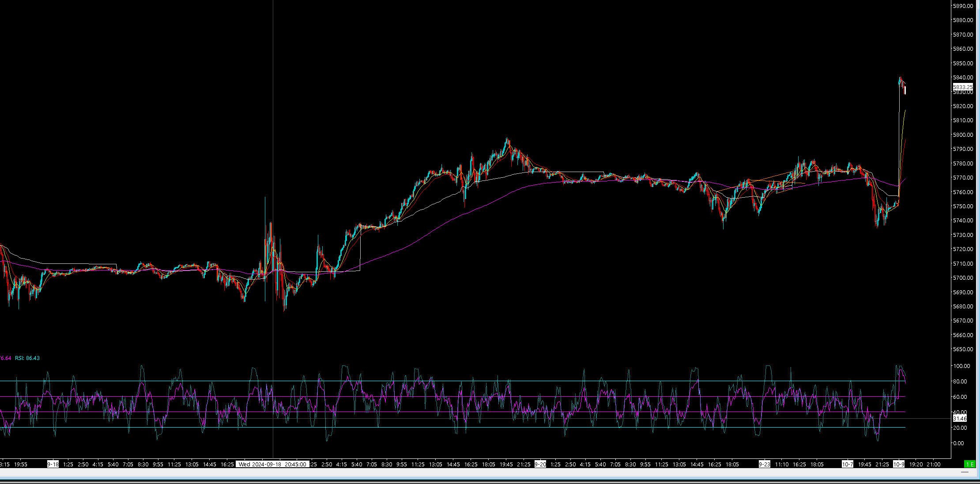Click the 21:00 time label at right end
Image resolution: width=980 pixels, height=484 pixels.
(933, 464)
